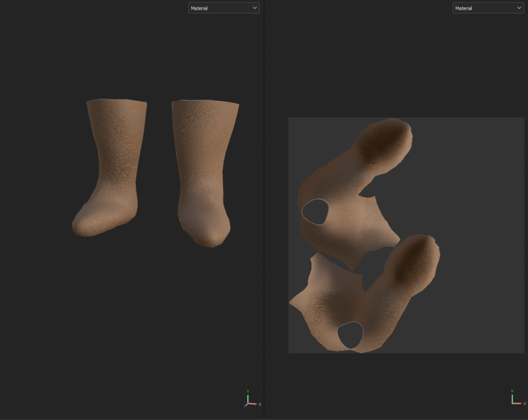Click the green Y axis on 3D gizmo
The width and height of the screenshot is (528, 420).
click(248, 397)
